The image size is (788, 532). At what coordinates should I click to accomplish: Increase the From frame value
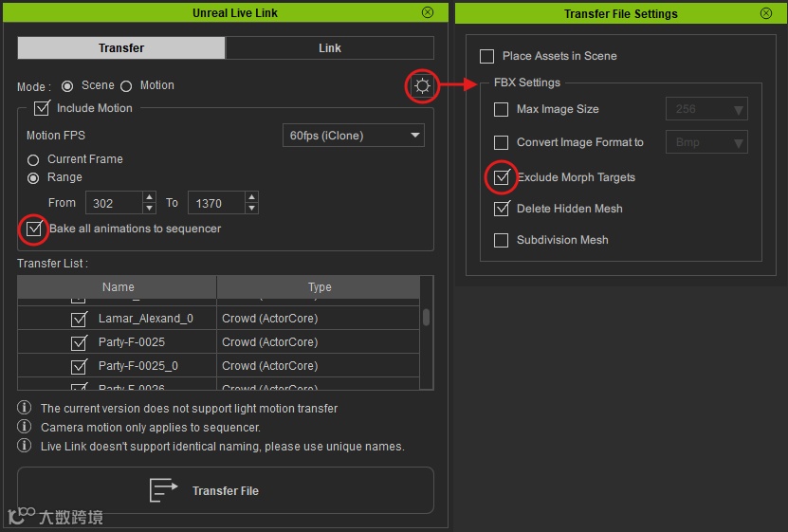149,197
